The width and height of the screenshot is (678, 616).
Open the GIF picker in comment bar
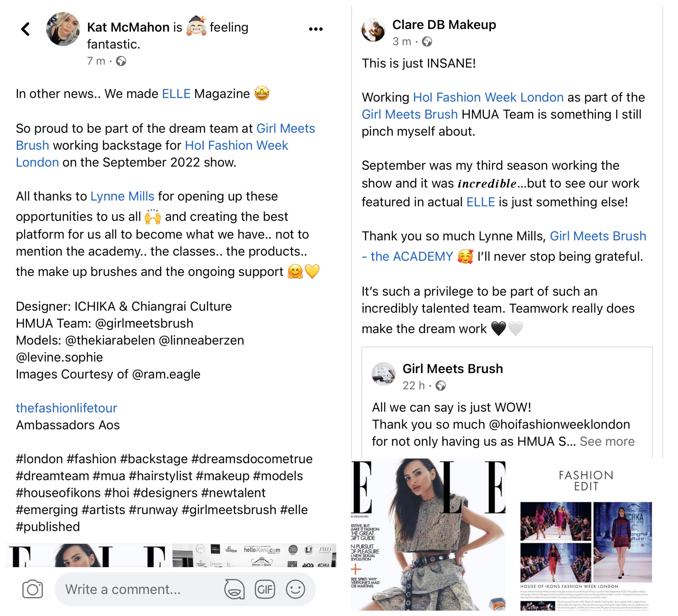point(265,589)
